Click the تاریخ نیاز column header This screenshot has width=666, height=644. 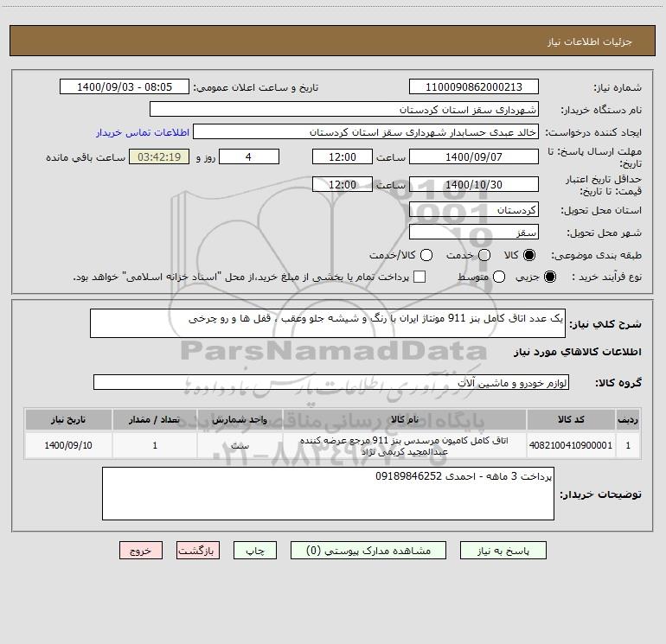(x=68, y=419)
